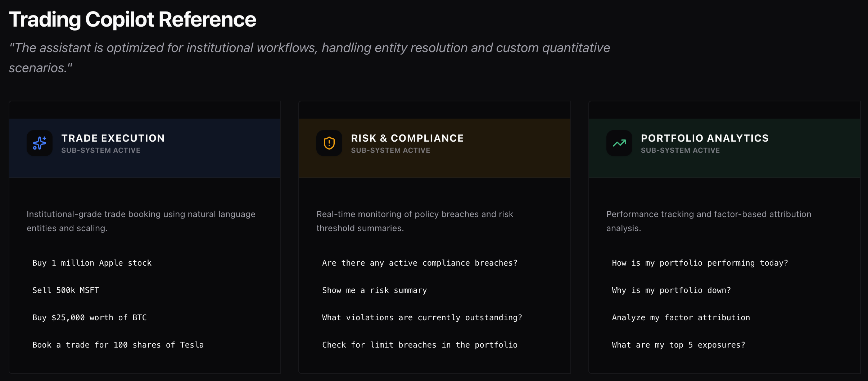Click the TRADE EXECUTION card header

(x=113, y=138)
